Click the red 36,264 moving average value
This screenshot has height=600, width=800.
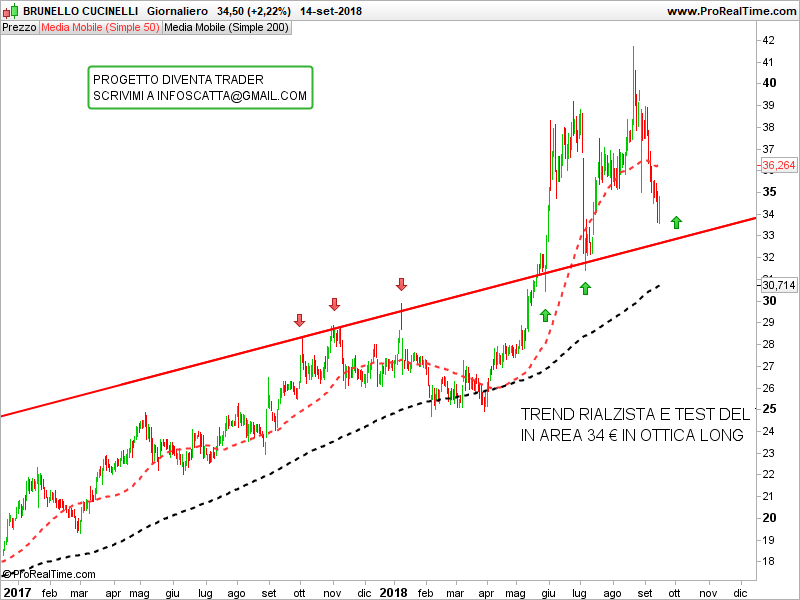[x=779, y=165]
